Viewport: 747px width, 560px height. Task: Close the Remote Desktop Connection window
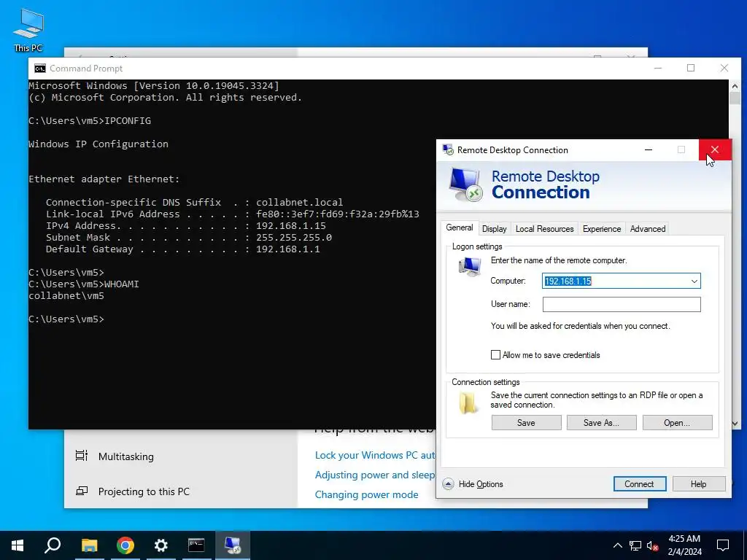(x=715, y=150)
